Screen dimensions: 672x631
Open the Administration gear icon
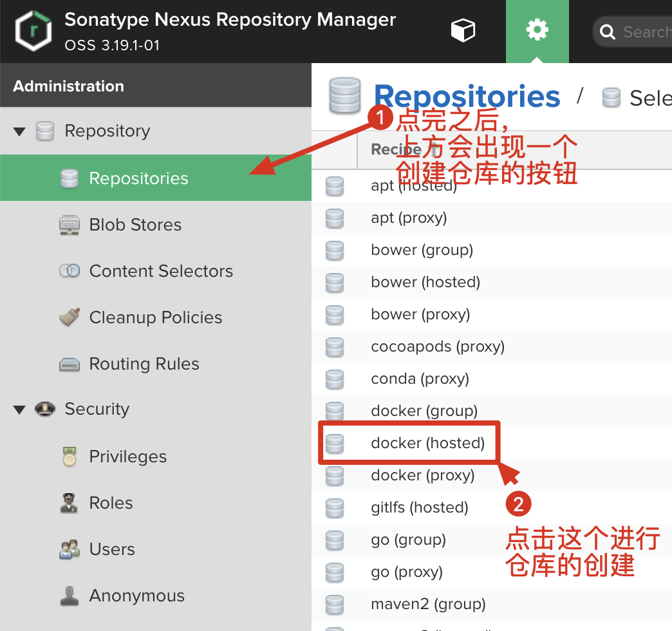tap(537, 30)
